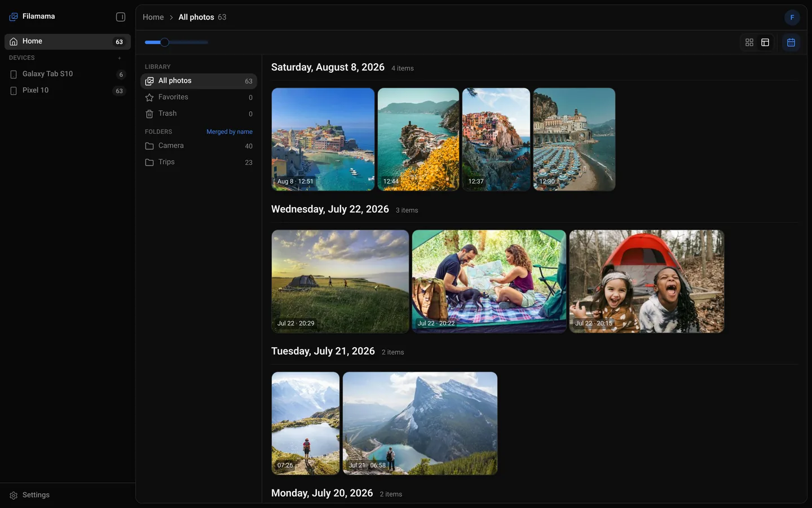Click the Pixel 10 device icon
This screenshot has height=508, width=812.
(14, 91)
